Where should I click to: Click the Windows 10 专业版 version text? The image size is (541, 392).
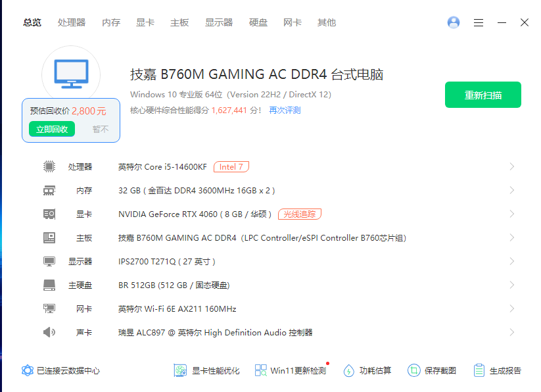point(231,95)
